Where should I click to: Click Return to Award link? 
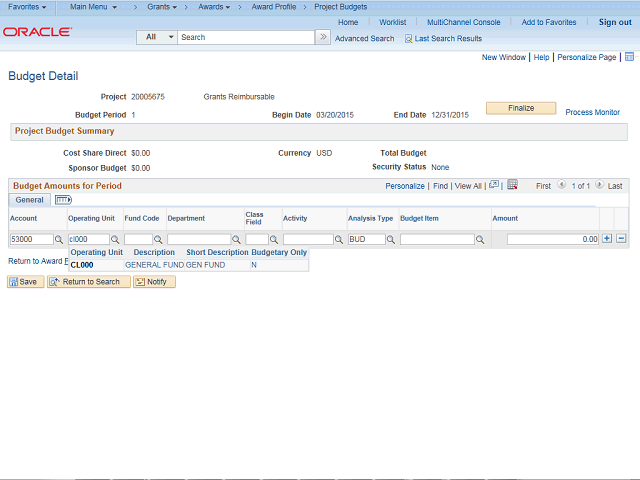coord(38,261)
